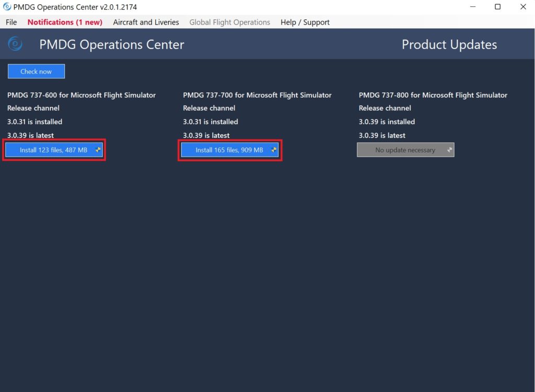Click 3.0.39 is installed under 737-800

(x=387, y=122)
